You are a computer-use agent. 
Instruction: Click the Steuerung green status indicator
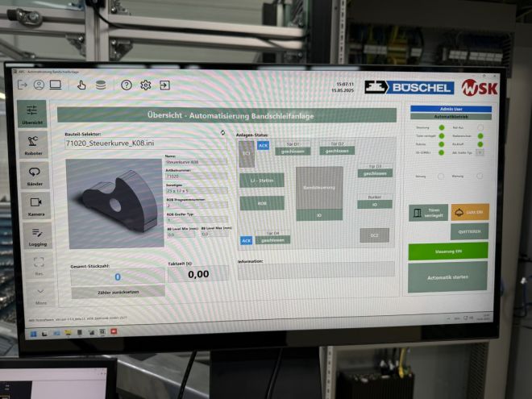(x=442, y=127)
